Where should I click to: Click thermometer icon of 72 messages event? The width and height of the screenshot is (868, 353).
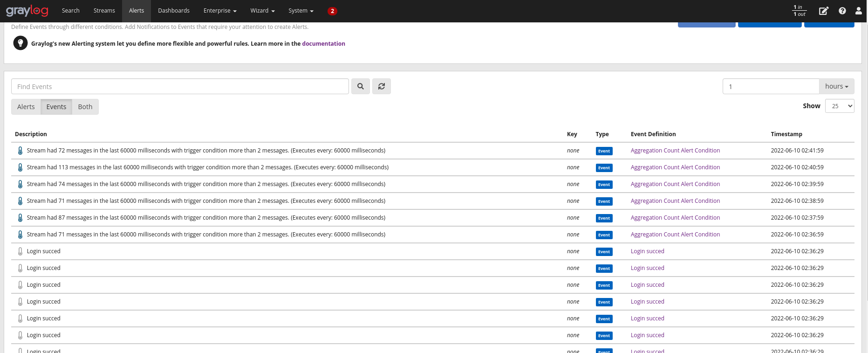[20, 151]
